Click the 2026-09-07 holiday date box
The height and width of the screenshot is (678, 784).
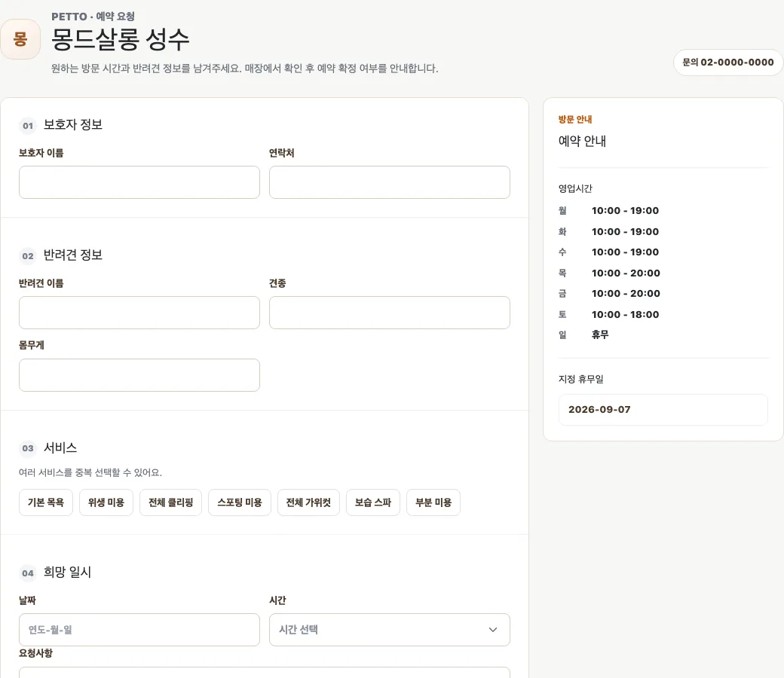[x=663, y=411]
